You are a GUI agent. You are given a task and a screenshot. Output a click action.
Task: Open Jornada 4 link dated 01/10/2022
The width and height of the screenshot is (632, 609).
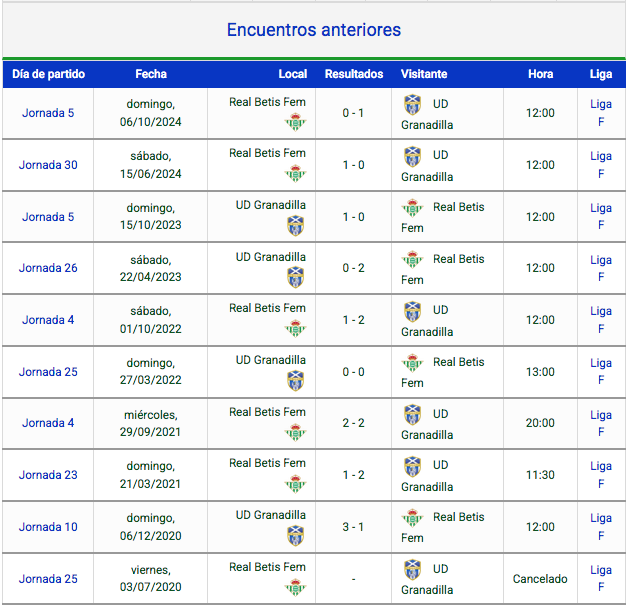coord(48,322)
